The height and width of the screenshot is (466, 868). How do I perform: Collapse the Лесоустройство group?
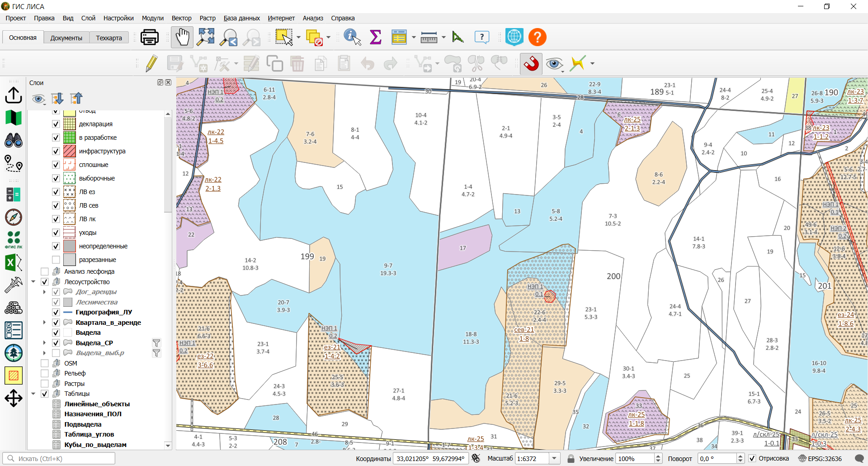[33, 282]
